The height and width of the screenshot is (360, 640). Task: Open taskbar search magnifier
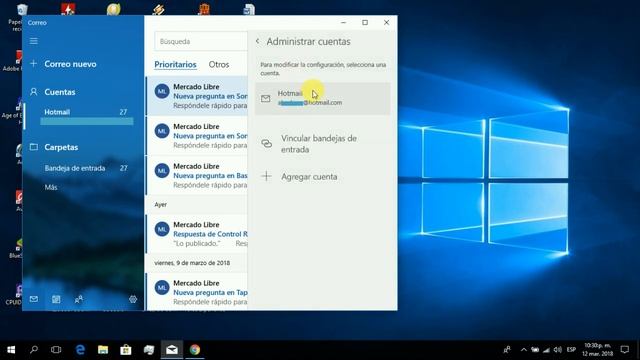[34, 350]
